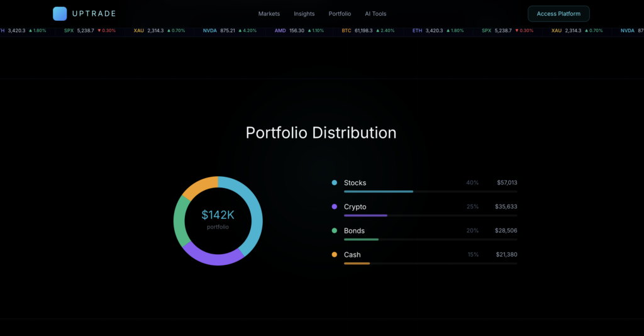Select the Cash legend label
Screen dimensions: 644x336
352,255
